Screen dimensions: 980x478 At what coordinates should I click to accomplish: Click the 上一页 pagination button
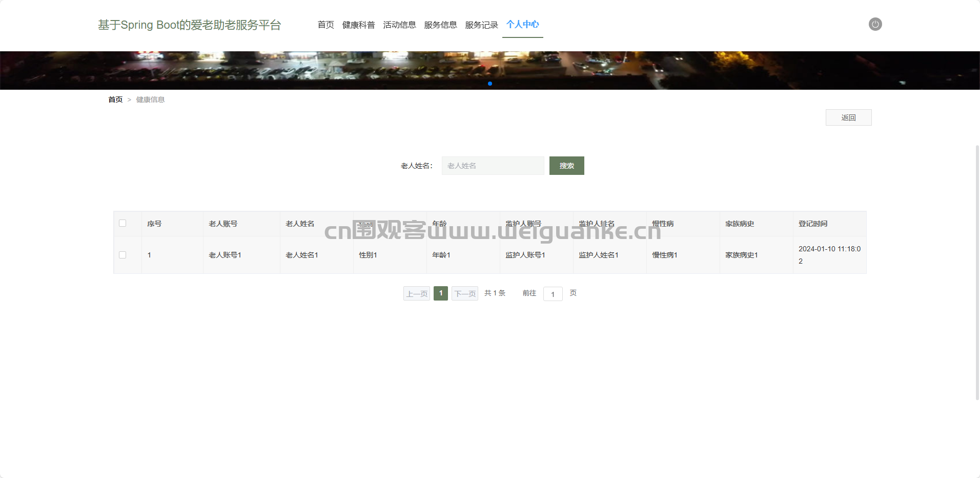417,293
